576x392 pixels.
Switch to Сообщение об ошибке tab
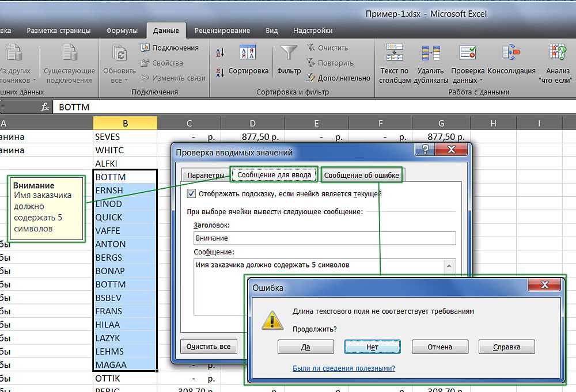click(362, 176)
